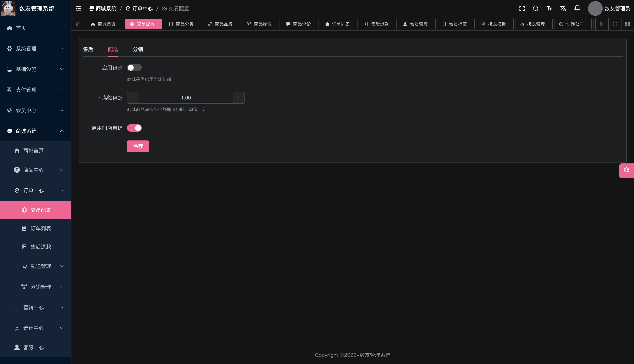Refresh the current page tab

[x=614, y=24]
